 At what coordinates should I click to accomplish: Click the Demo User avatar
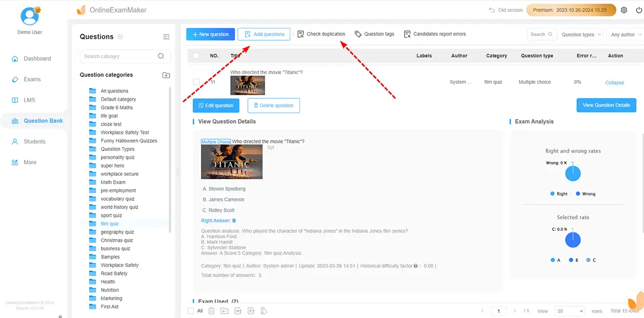[30, 17]
